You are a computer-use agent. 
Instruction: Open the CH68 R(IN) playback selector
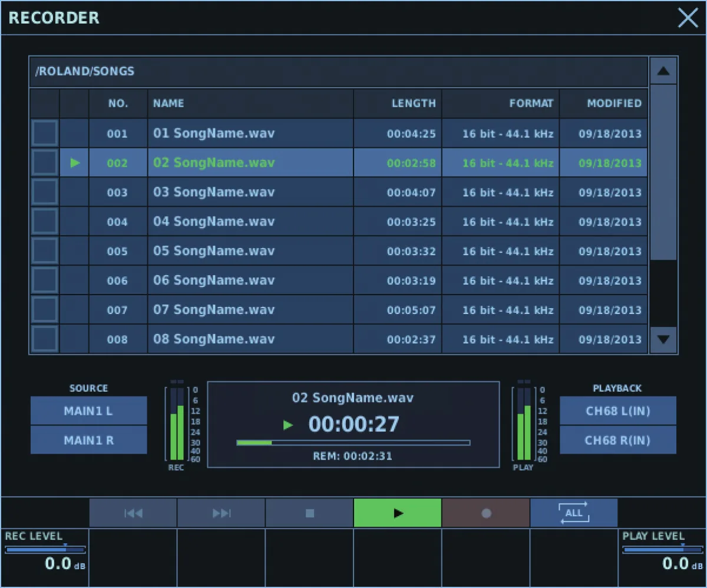618,440
